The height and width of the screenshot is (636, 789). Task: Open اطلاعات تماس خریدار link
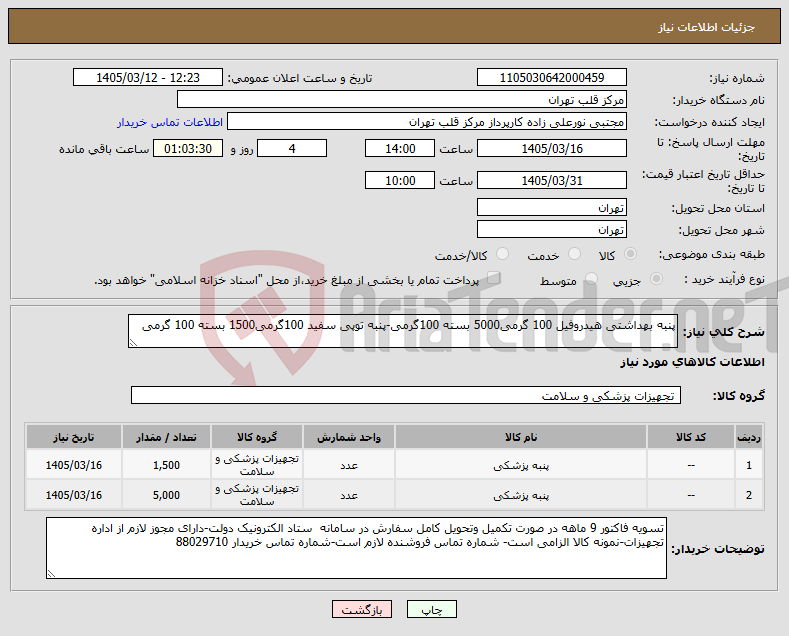[x=170, y=122]
